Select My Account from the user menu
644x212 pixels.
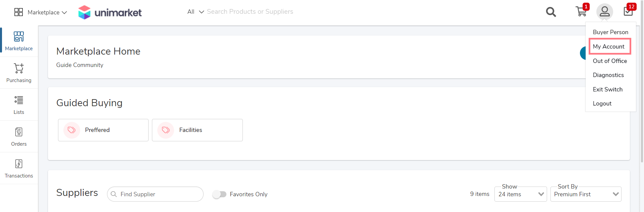coord(608,47)
